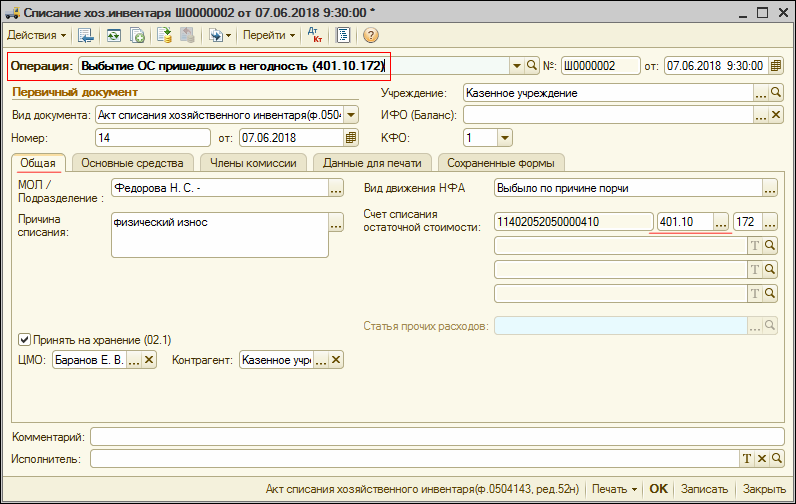This screenshot has width=796, height=504.
Task: Open the calendar for the document date 07.06.2018 9:30:00
Action: pyautogui.click(x=775, y=66)
